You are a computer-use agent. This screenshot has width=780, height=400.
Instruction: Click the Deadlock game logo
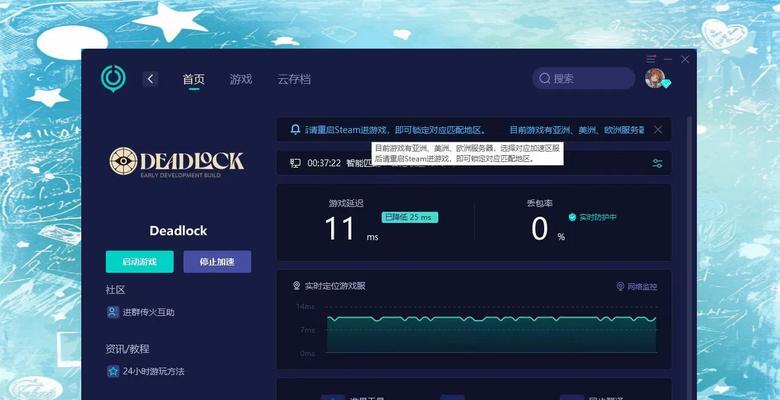tap(177, 162)
